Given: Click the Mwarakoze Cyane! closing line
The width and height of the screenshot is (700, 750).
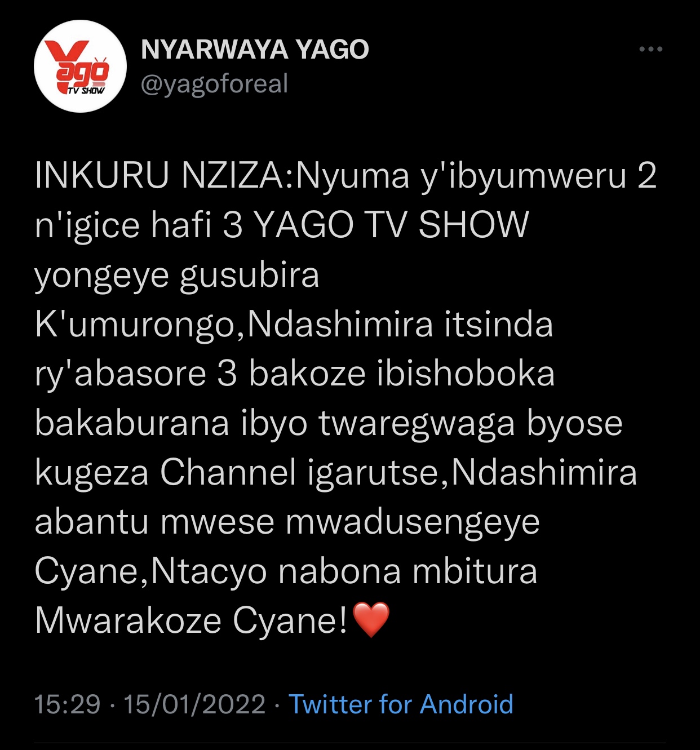Looking at the screenshot, I should tap(192, 620).
